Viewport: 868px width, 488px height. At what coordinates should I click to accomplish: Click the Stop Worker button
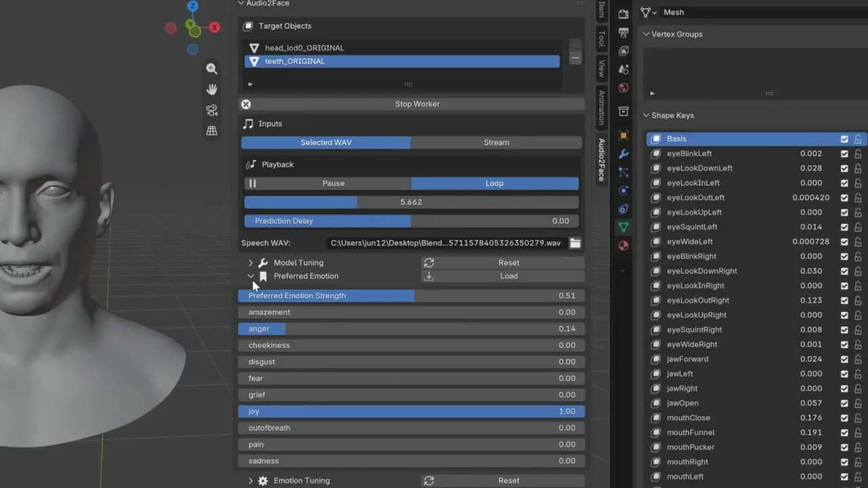tap(413, 104)
